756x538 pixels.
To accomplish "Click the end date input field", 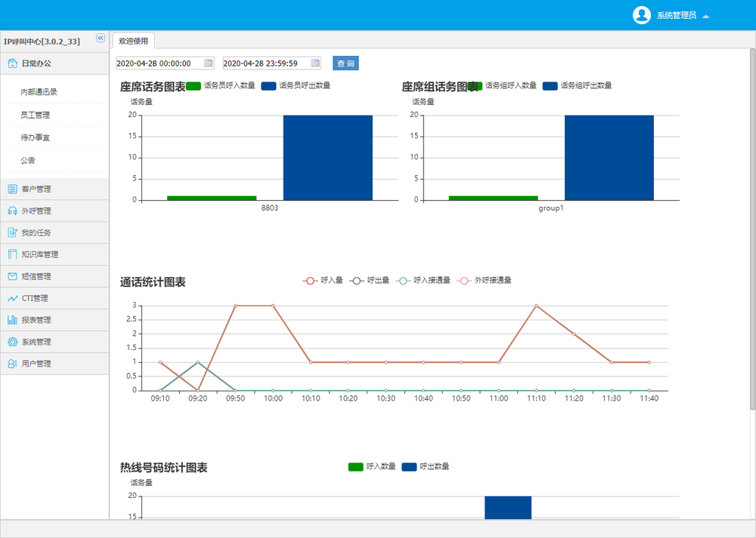I will click(x=265, y=63).
